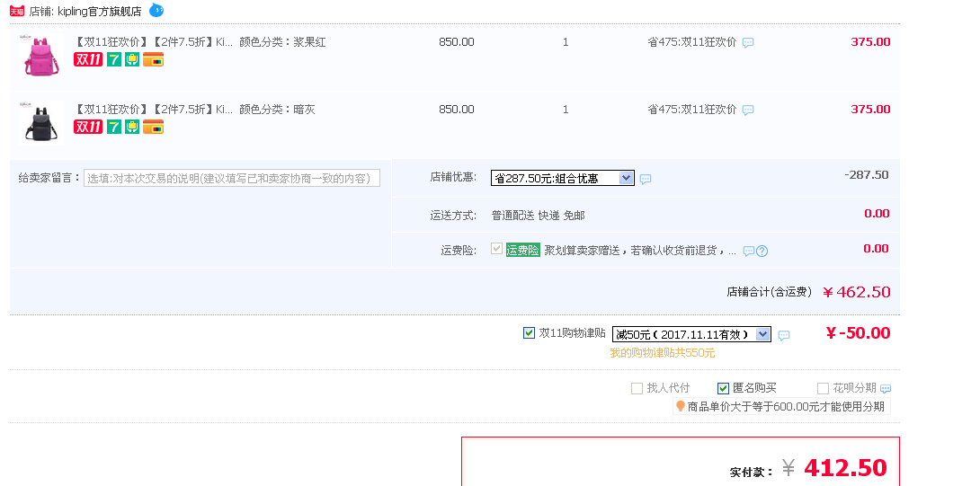Image resolution: width=980 pixels, height=486 pixels.
Task: Click the dark gray backpack thumbnail
Action: point(40,122)
